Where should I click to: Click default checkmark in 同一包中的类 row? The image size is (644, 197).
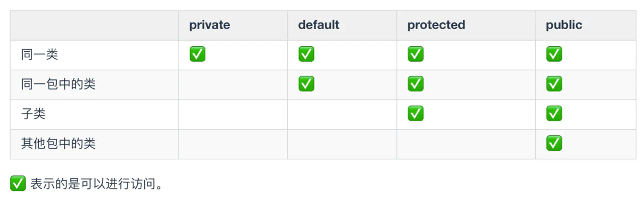tap(306, 84)
